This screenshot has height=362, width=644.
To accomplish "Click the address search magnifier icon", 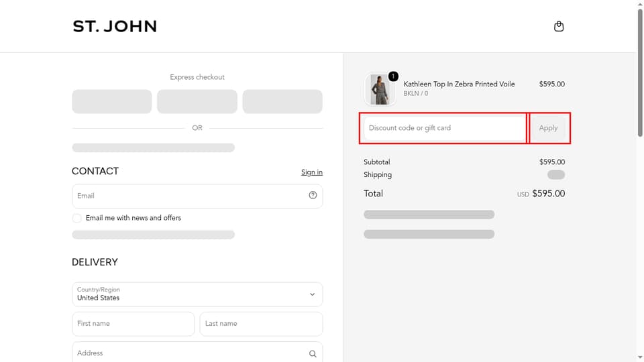I will [313, 353].
